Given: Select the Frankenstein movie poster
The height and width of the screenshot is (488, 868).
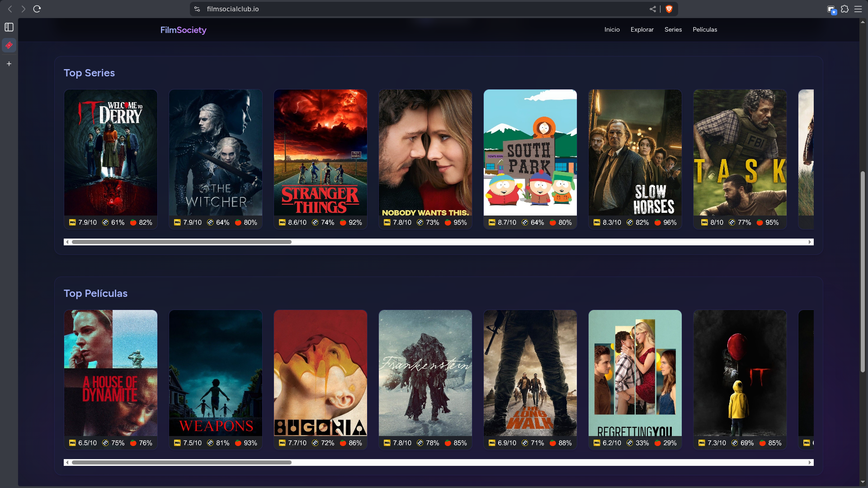Looking at the screenshot, I should click(425, 373).
